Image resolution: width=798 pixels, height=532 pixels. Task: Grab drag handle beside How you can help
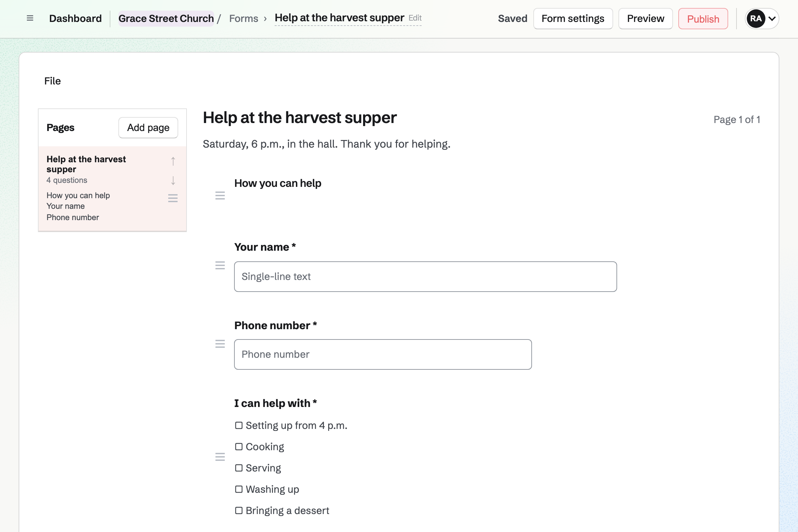(x=220, y=196)
